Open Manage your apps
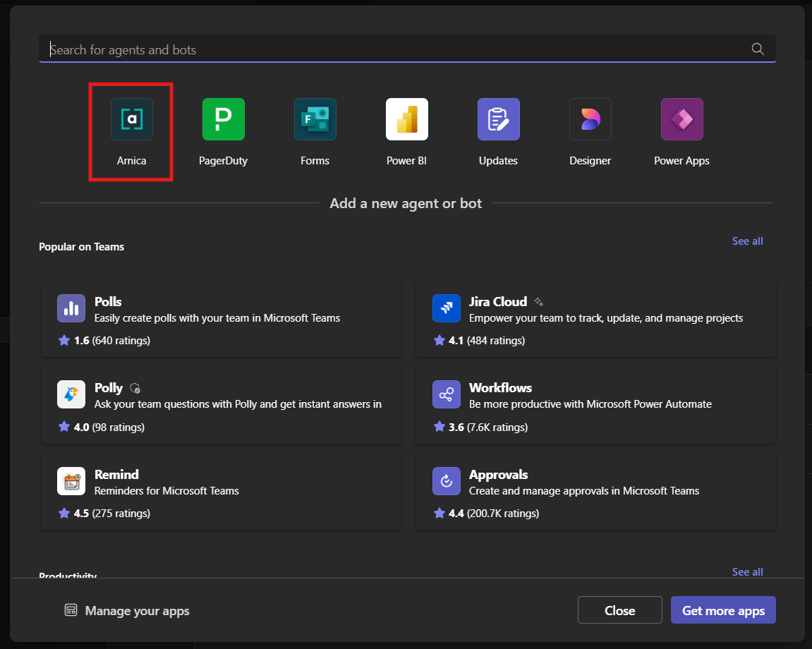 127,611
